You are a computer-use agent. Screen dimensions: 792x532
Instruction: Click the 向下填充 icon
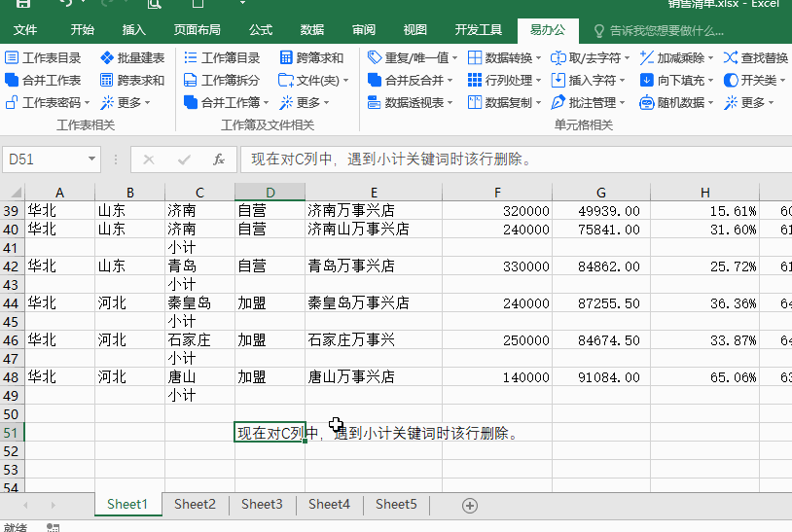pos(646,81)
